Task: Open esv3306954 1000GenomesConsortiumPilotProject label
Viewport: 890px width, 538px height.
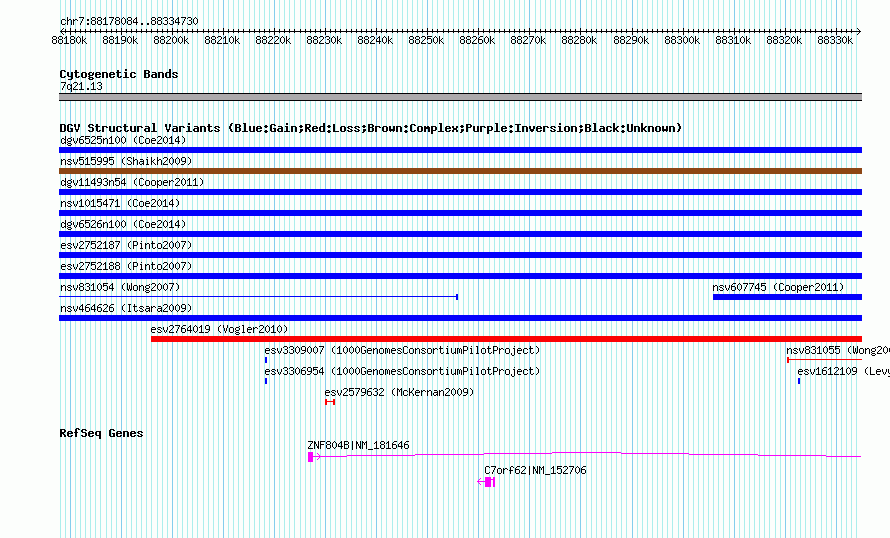Action: point(402,371)
